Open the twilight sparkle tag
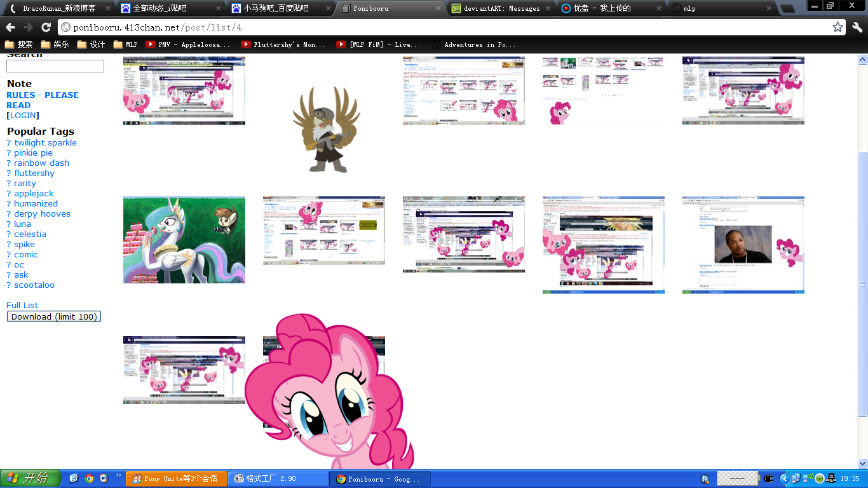868x488 pixels. click(x=46, y=142)
